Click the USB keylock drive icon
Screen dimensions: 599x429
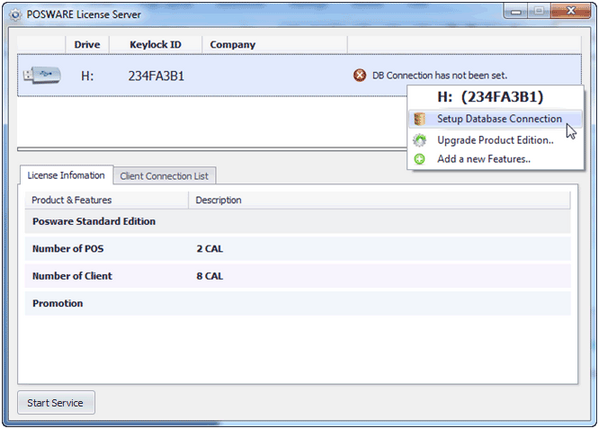click(42, 75)
